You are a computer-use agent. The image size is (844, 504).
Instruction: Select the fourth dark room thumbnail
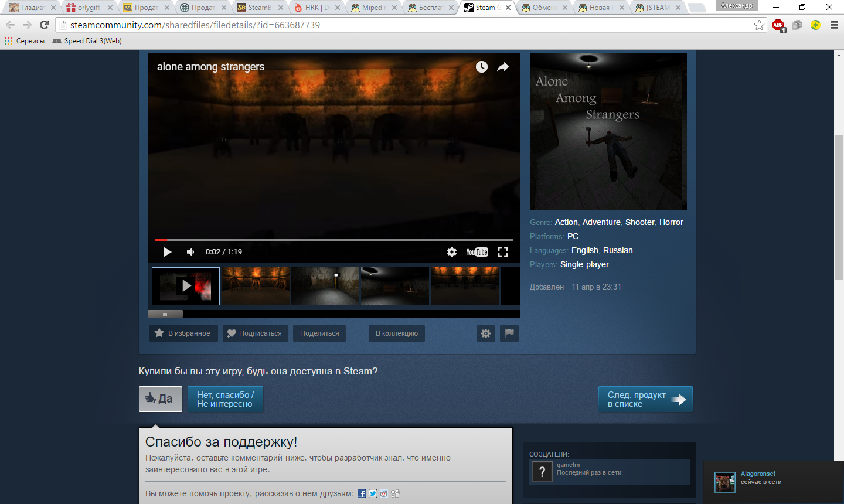click(395, 286)
